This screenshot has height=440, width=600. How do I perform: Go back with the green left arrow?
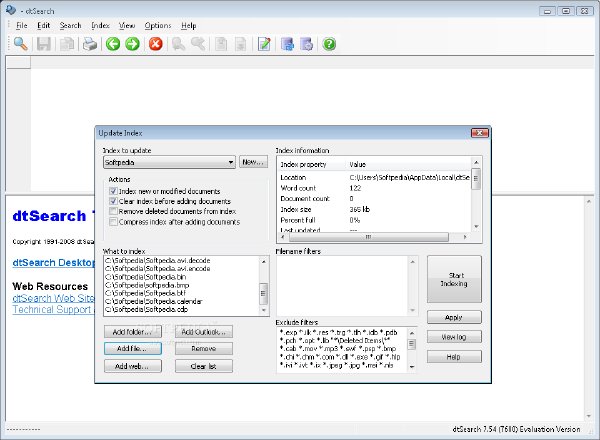point(113,44)
